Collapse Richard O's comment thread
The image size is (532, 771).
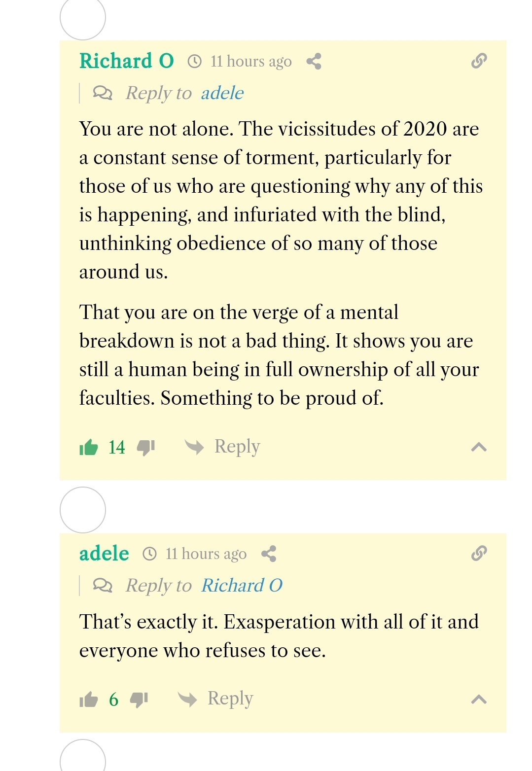[x=479, y=447]
